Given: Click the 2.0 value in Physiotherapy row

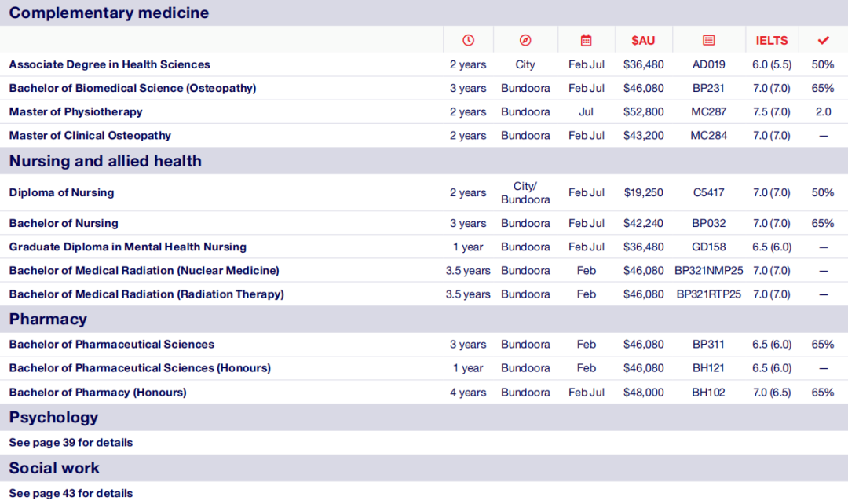Looking at the screenshot, I should point(823,112).
